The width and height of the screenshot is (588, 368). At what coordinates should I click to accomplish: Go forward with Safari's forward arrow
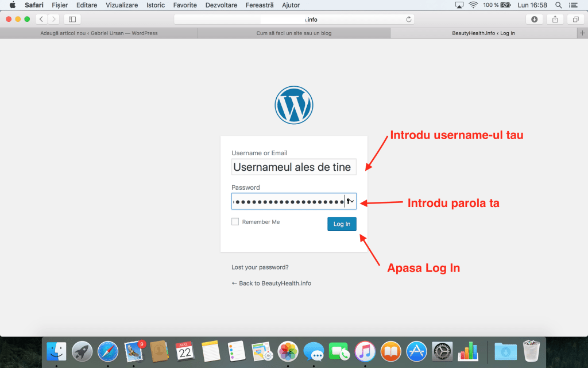(53, 19)
